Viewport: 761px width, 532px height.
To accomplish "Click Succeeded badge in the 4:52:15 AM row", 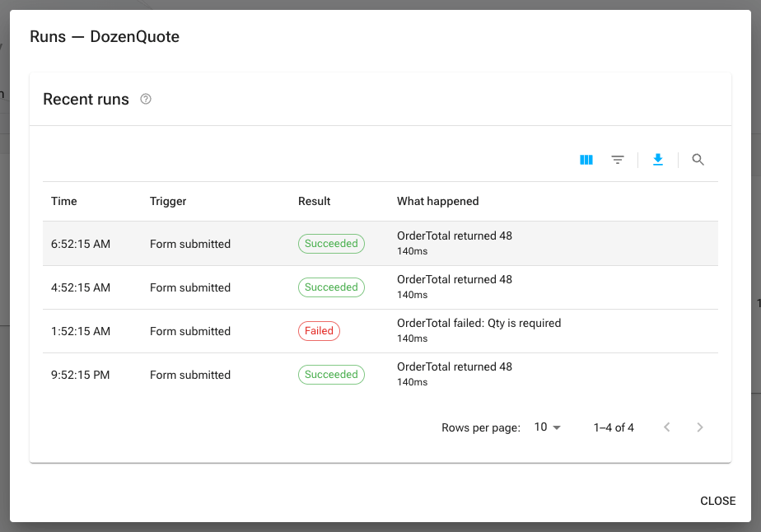I will [331, 287].
